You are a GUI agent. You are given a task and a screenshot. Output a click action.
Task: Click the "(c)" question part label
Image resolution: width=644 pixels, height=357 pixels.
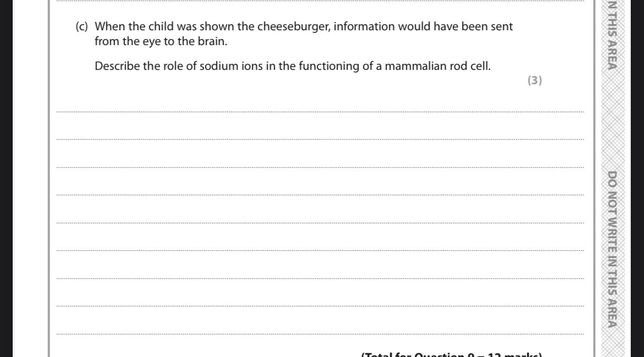point(81,26)
